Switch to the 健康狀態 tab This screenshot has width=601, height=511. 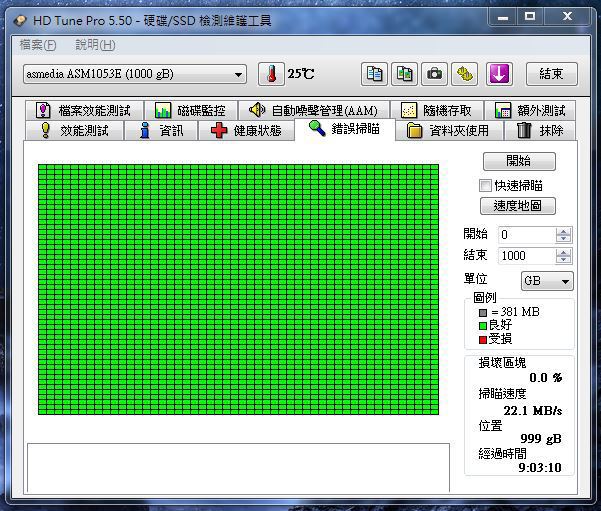[x=246, y=130]
